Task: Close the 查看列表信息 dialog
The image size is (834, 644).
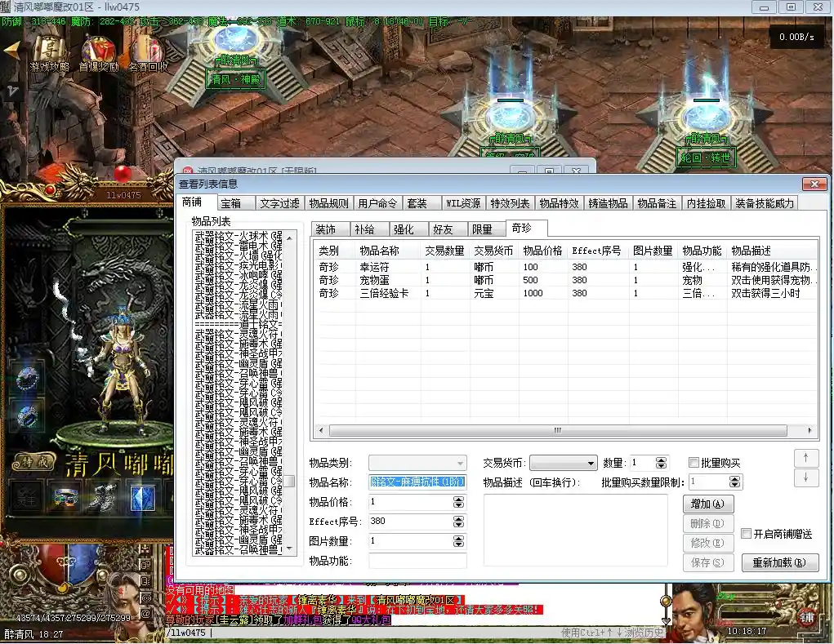Action: click(x=814, y=184)
